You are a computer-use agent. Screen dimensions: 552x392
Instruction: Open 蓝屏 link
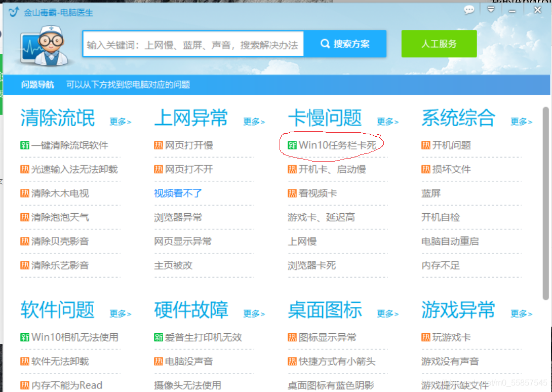click(431, 193)
